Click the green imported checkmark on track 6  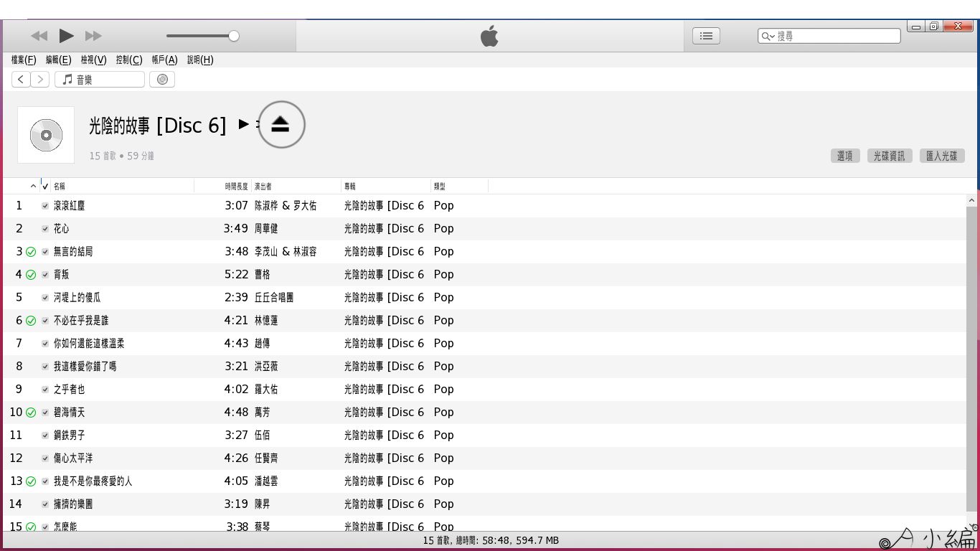point(31,321)
